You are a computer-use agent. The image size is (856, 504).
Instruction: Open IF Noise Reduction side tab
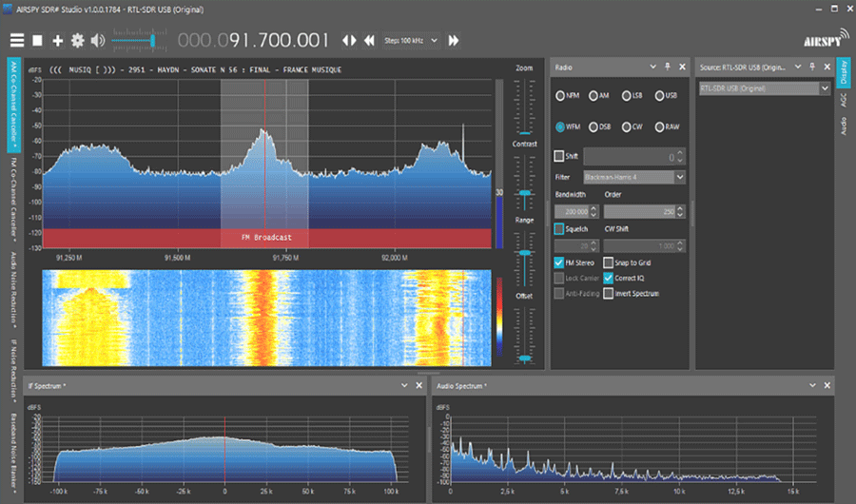tap(14, 371)
